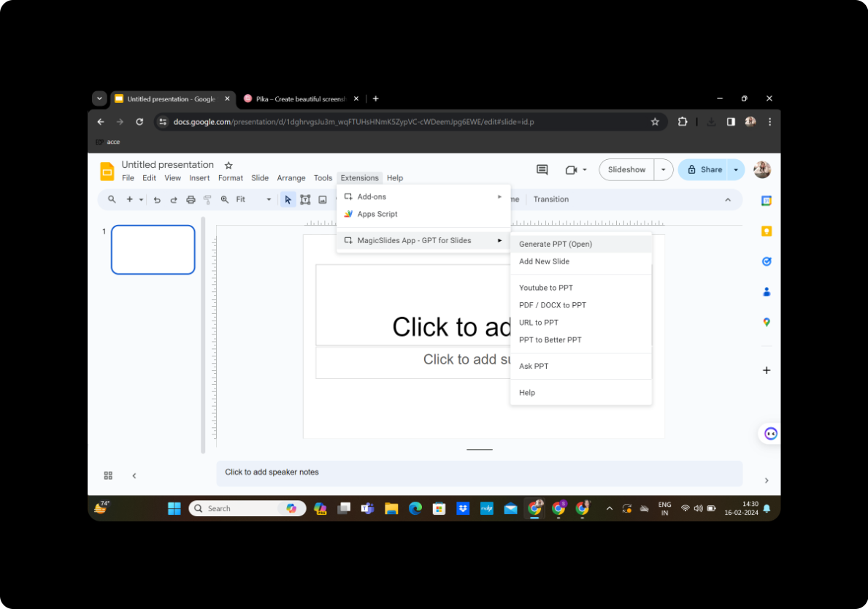Open Contacts side panel icon

tap(766, 292)
